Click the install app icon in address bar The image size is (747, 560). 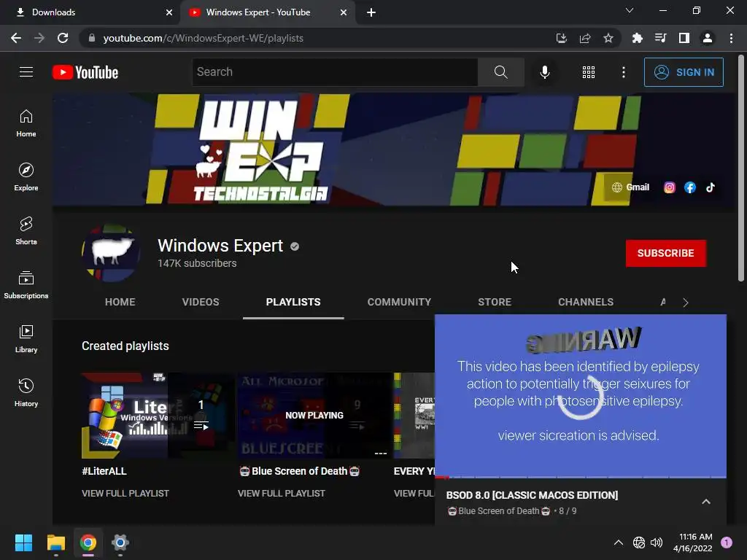click(x=562, y=38)
